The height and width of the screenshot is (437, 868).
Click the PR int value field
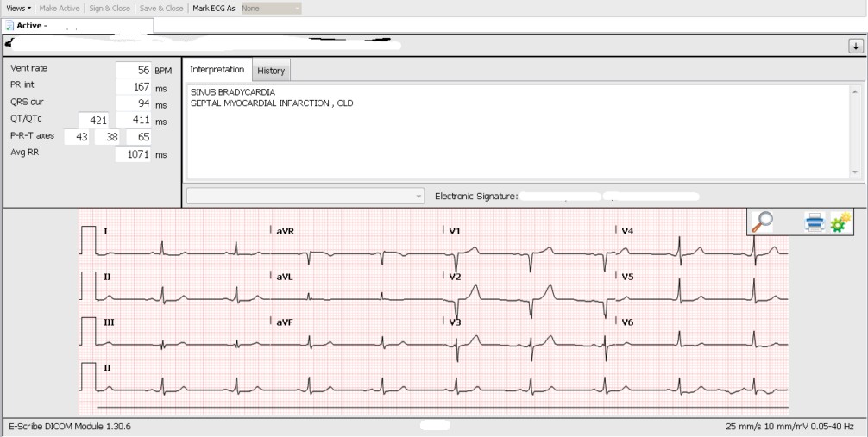(x=133, y=86)
